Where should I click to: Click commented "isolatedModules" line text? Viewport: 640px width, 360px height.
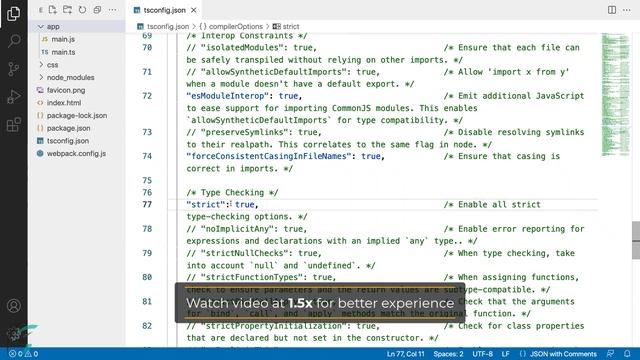(251, 48)
